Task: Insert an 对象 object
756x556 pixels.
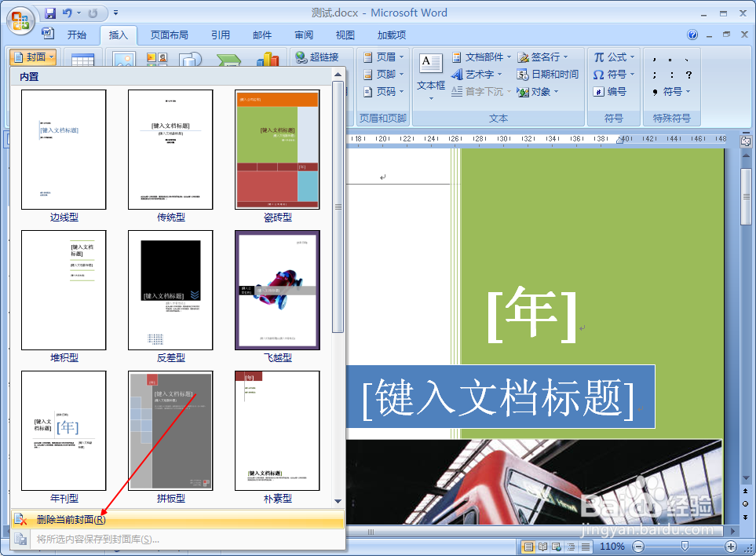Action: tap(538, 92)
